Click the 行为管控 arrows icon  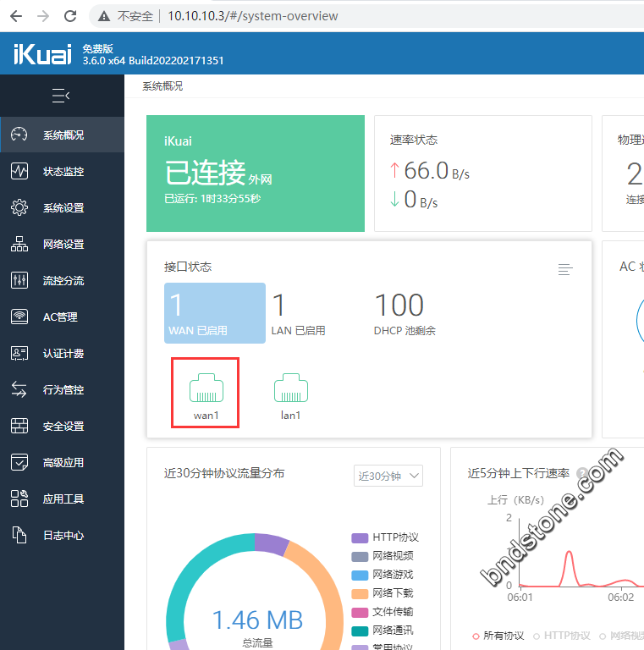click(x=19, y=389)
